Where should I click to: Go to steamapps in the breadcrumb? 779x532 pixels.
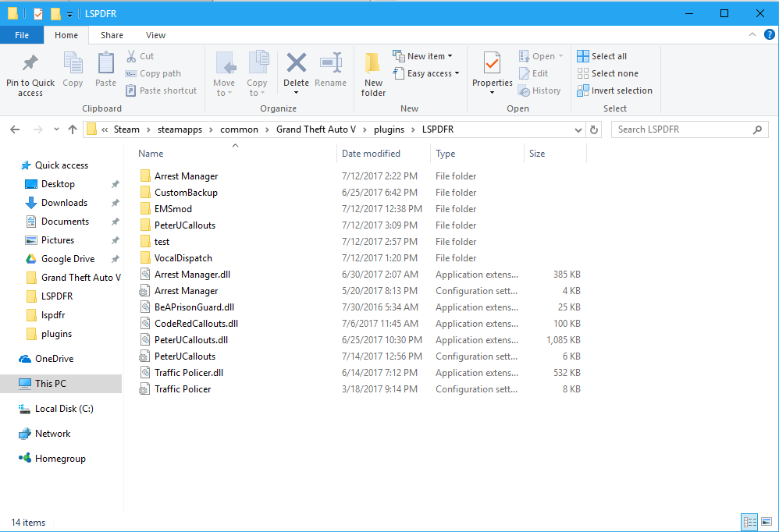[x=180, y=129]
